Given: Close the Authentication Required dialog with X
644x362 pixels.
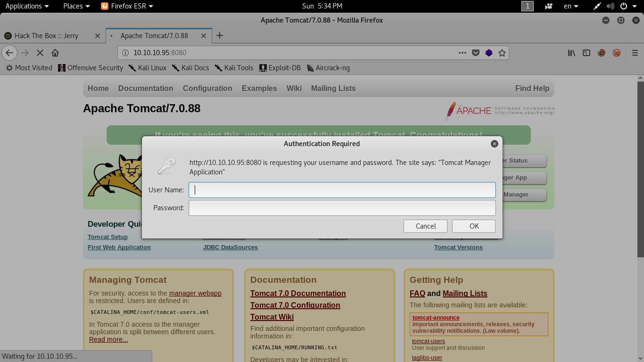Looking at the screenshot, I should 494,144.
